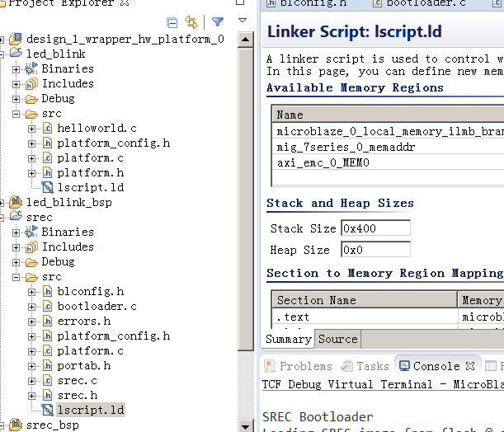The image size is (504, 432).
Task: Click Heap Size input field
Action: 376,250
